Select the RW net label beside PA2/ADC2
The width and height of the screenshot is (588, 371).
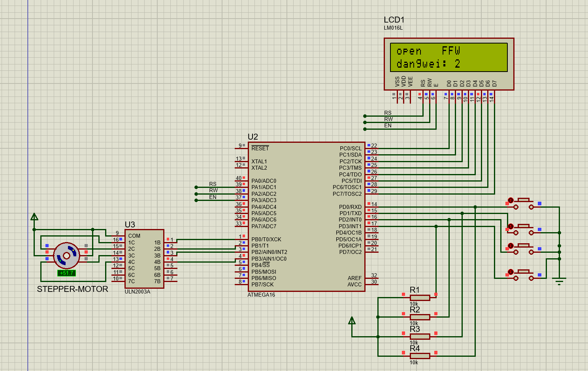point(213,190)
